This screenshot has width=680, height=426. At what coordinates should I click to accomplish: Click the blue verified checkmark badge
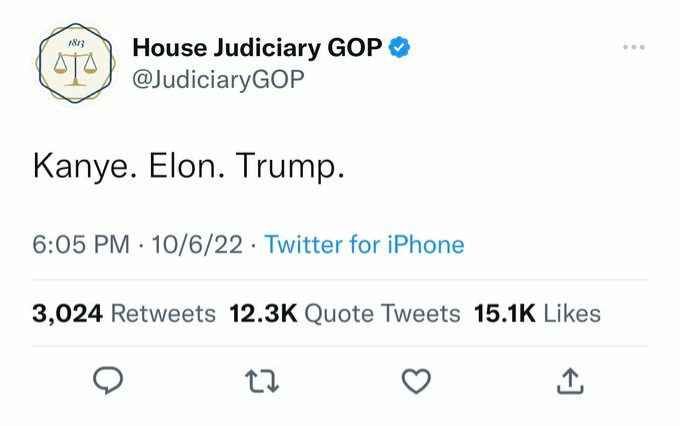399,47
